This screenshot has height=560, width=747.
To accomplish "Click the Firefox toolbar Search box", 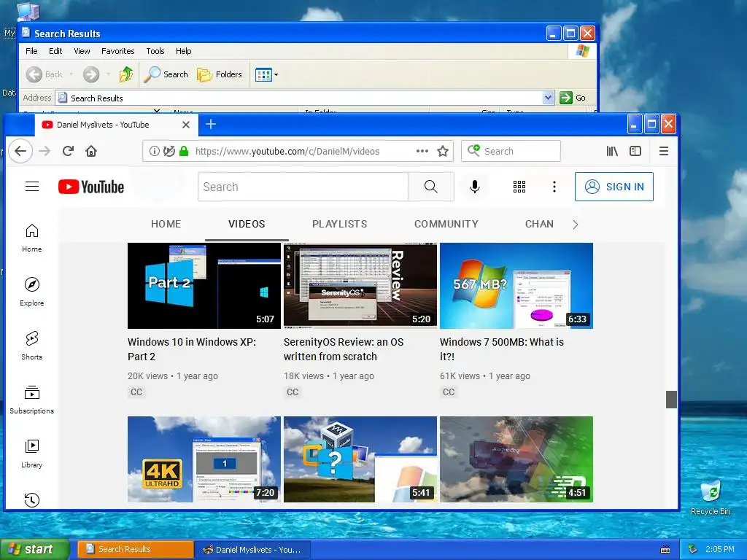I will pyautogui.click(x=511, y=151).
